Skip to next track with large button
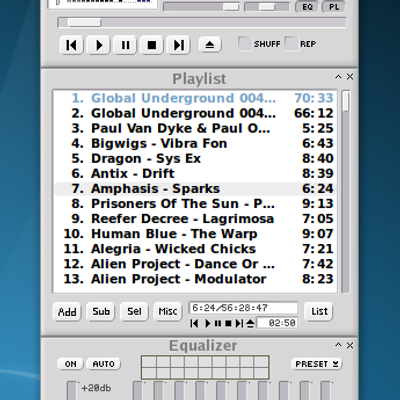The height and width of the screenshot is (400, 400). [x=179, y=45]
